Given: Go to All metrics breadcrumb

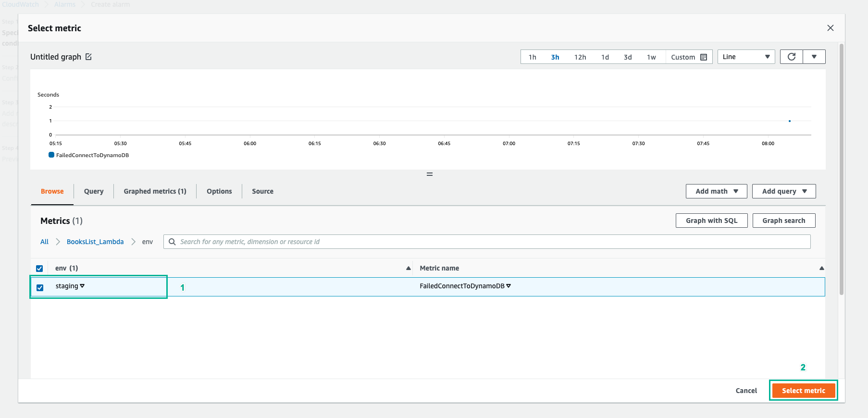Looking at the screenshot, I should (44, 242).
